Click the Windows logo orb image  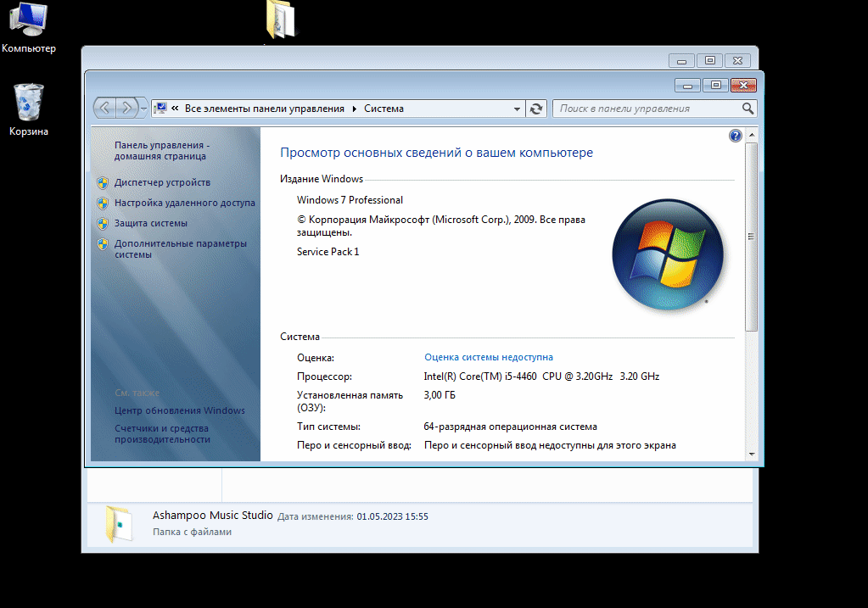(668, 254)
